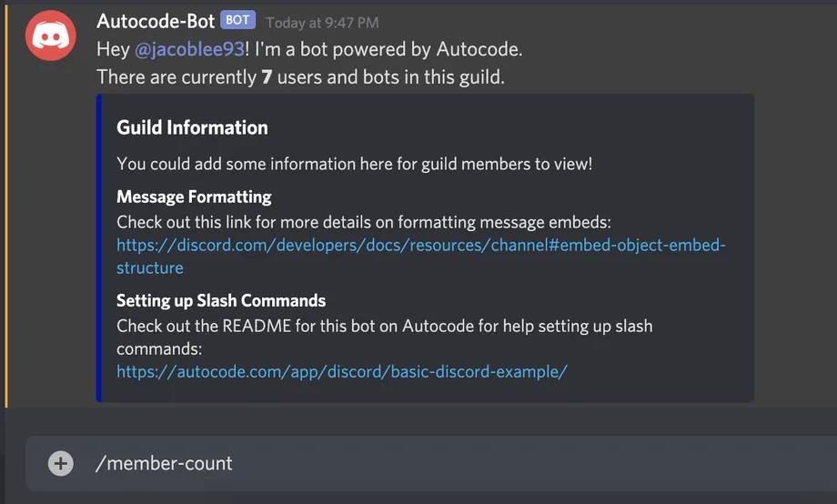Click the bold number 7 in message
This screenshot has height=504, width=837.
tap(267, 77)
